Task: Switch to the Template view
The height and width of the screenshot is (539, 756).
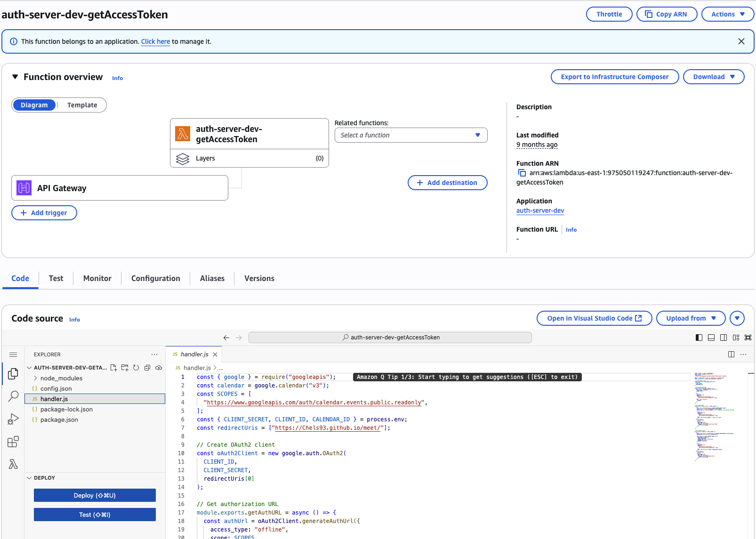Action: point(82,105)
